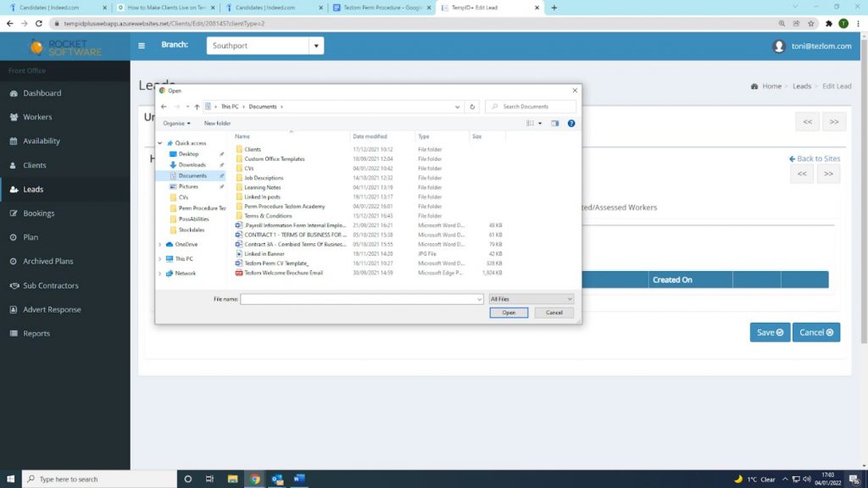Collapse the Quick access tree node

click(x=159, y=143)
